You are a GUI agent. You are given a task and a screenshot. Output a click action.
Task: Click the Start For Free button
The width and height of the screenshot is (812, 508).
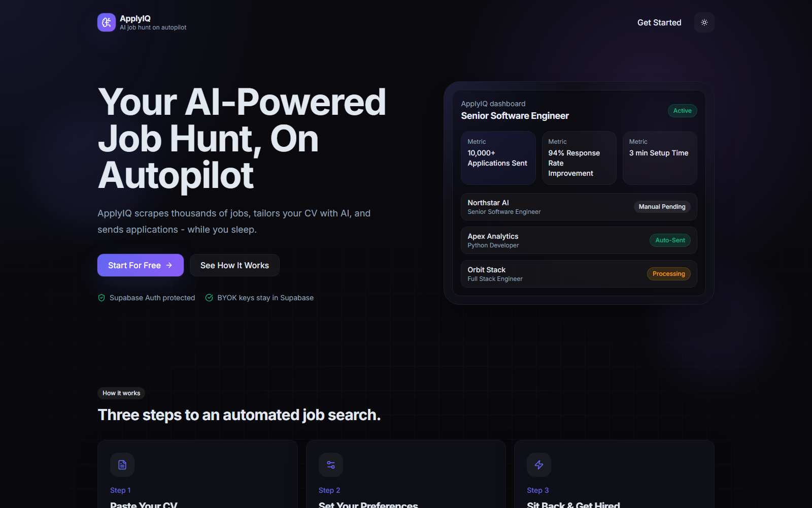pos(141,265)
